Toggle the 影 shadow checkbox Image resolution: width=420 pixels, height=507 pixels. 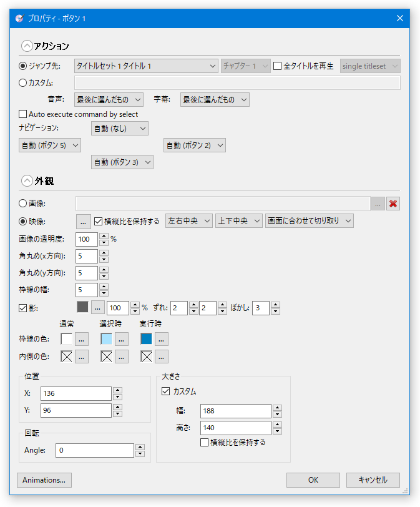pos(22,308)
